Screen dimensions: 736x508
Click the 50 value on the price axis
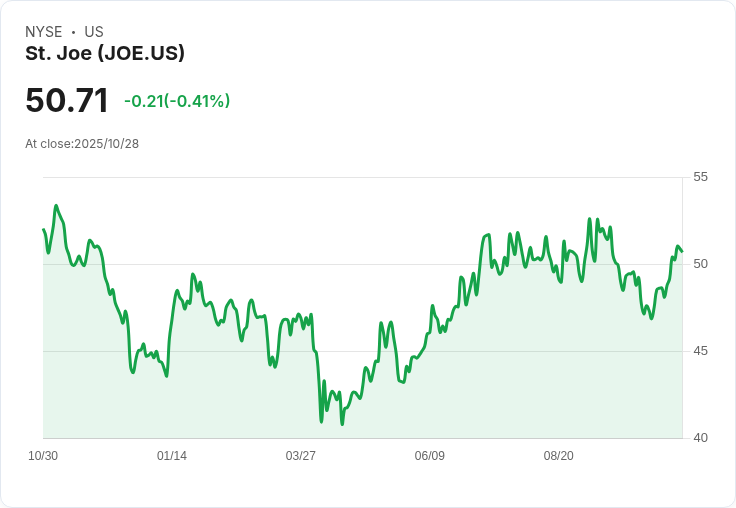click(x=701, y=264)
